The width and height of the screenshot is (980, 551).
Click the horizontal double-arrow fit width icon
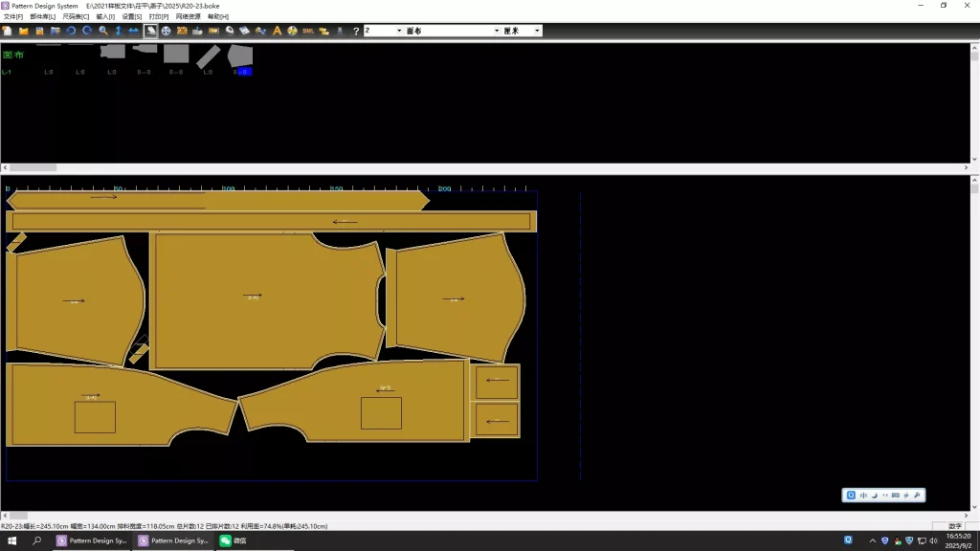134,31
